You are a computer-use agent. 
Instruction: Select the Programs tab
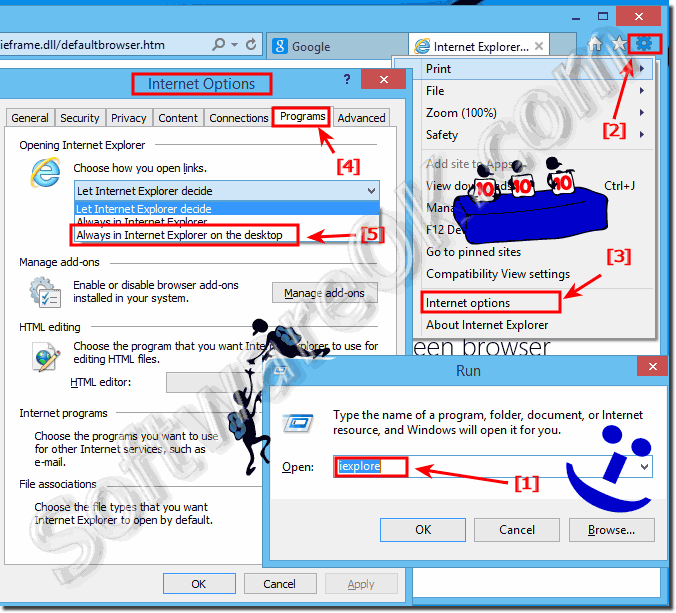click(x=302, y=116)
